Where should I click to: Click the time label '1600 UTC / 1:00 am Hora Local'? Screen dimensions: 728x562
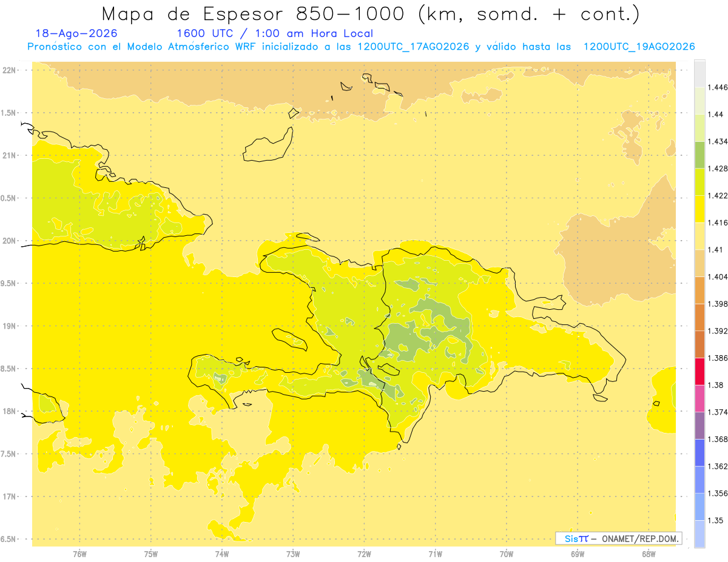274,33
